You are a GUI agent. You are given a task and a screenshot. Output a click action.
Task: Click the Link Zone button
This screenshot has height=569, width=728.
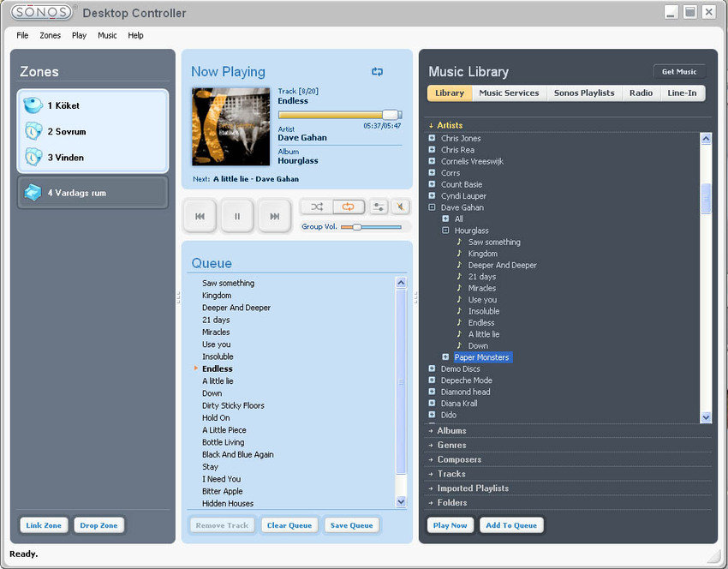[44, 525]
